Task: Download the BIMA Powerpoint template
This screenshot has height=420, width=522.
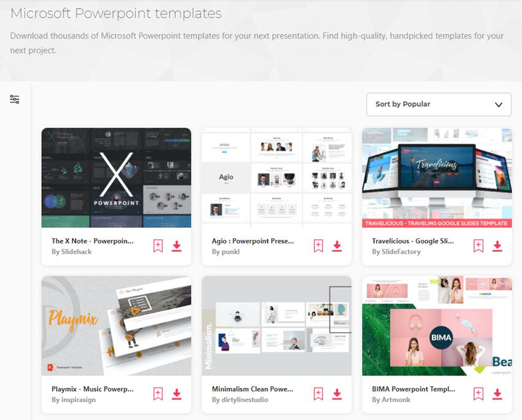Action: [497, 394]
